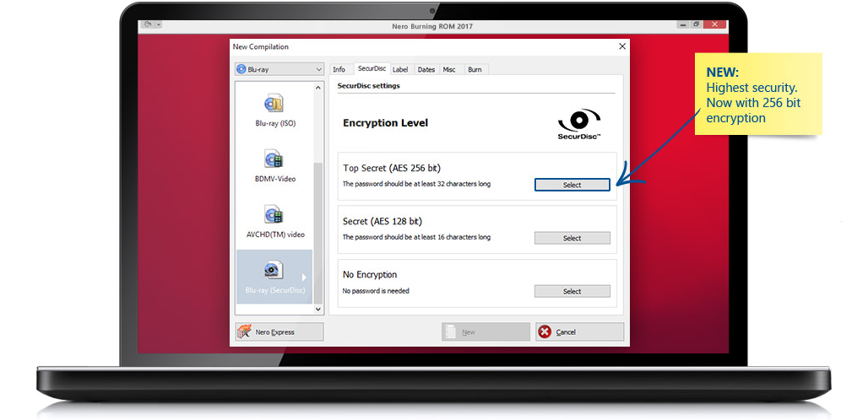The image size is (868, 420).
Task: Click the red X icon on Cancel
Action: [x=545, y=331]
